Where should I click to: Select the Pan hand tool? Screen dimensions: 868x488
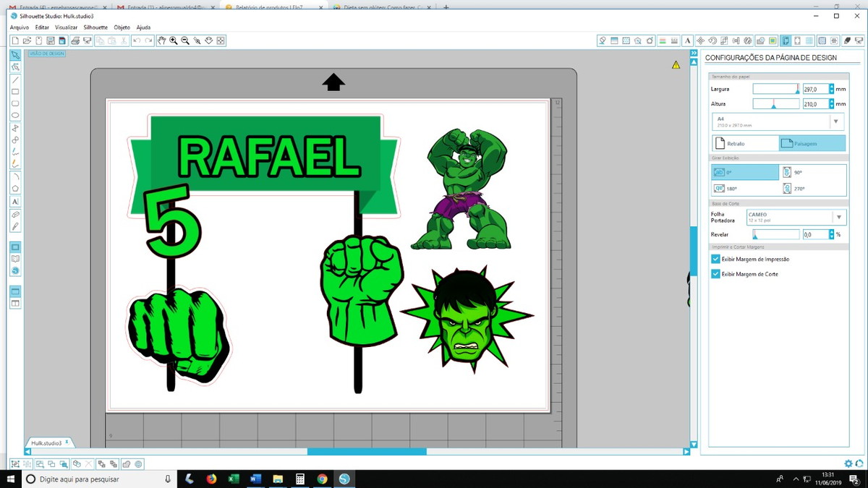coord(161,40)
